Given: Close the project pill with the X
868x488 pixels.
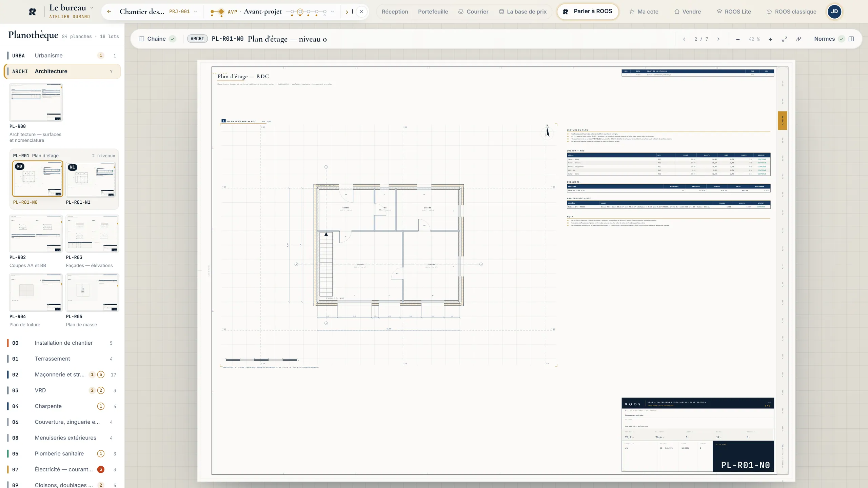Looking at the screenshot, I should click(361, 12).
